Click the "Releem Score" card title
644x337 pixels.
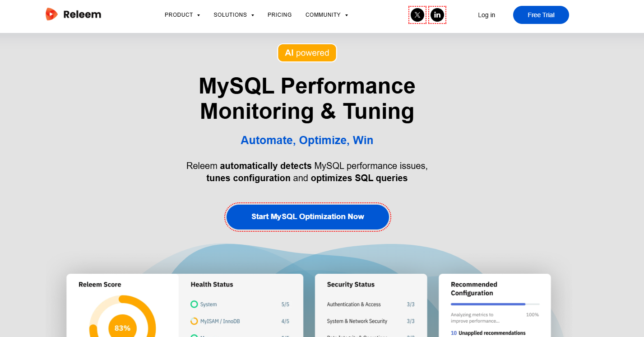point(100,285)
